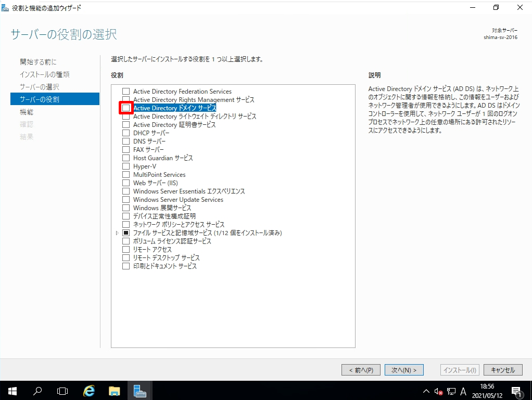Check ボリューム ライセンス認証サービス
This screenshot has width=532, height=400.
(126, 241)
